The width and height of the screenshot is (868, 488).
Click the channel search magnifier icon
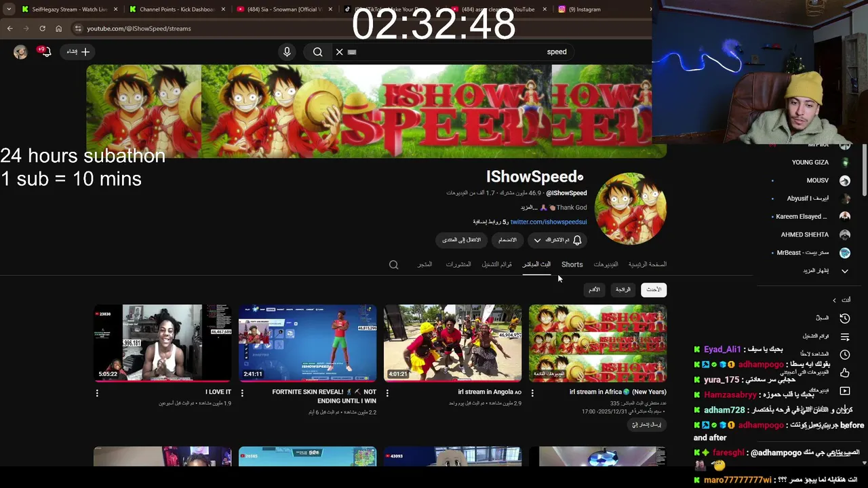393,265
